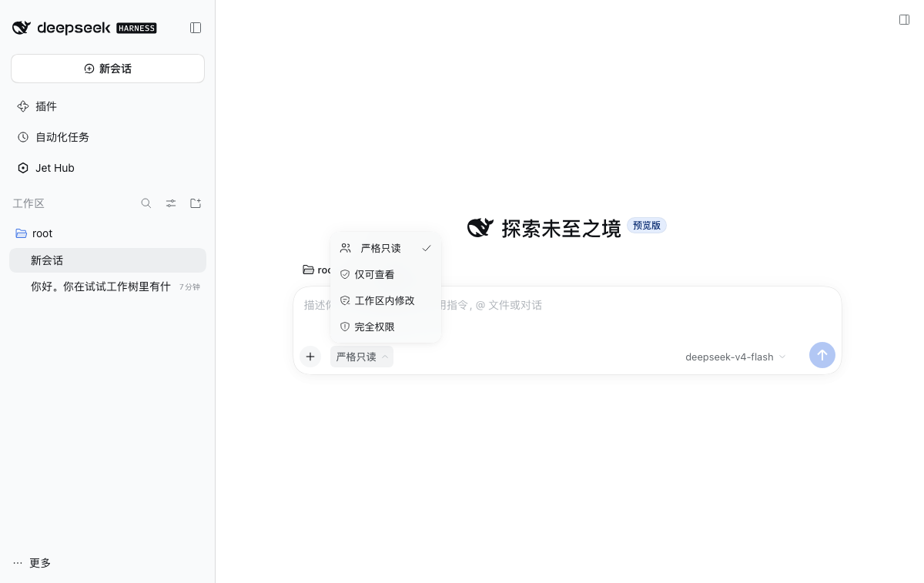Click the 探索未至之境 heading

coord(561,228)
